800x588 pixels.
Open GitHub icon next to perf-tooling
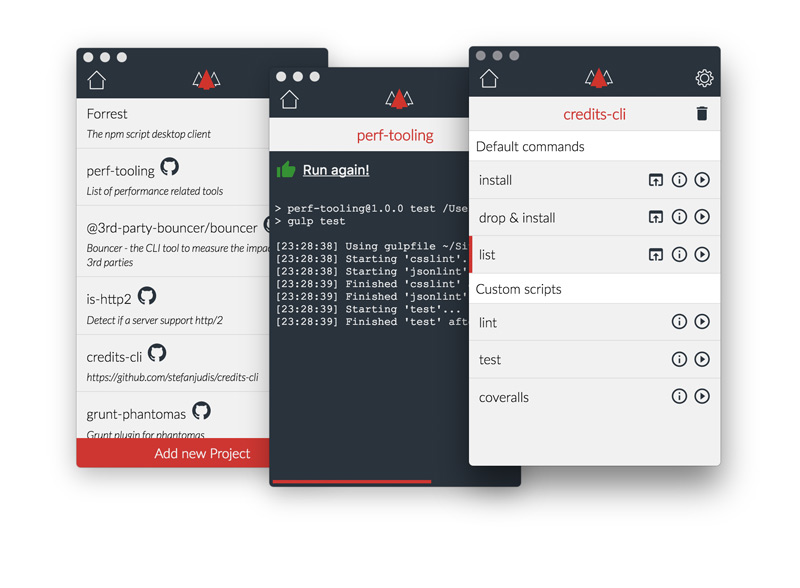[x=169, y=166]
